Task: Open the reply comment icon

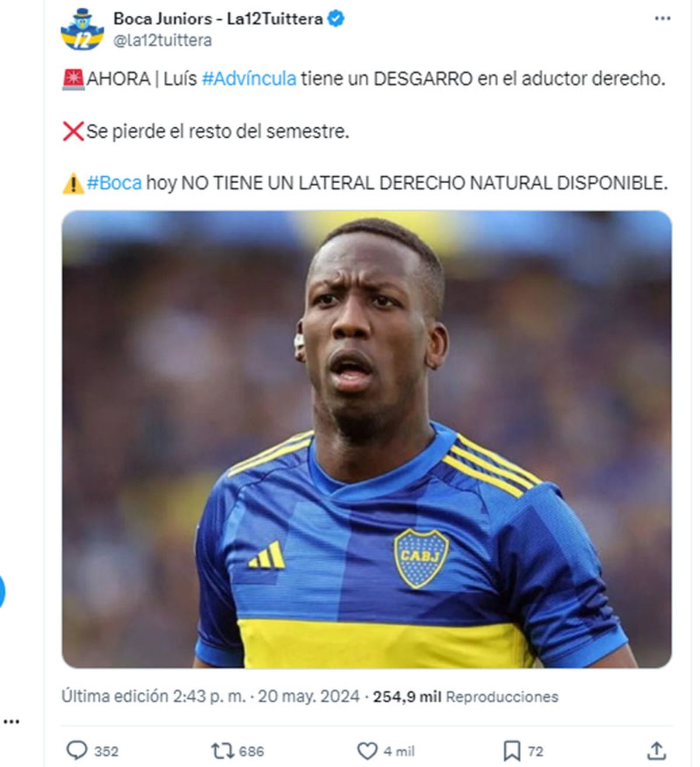Action: tap(76, 750)
